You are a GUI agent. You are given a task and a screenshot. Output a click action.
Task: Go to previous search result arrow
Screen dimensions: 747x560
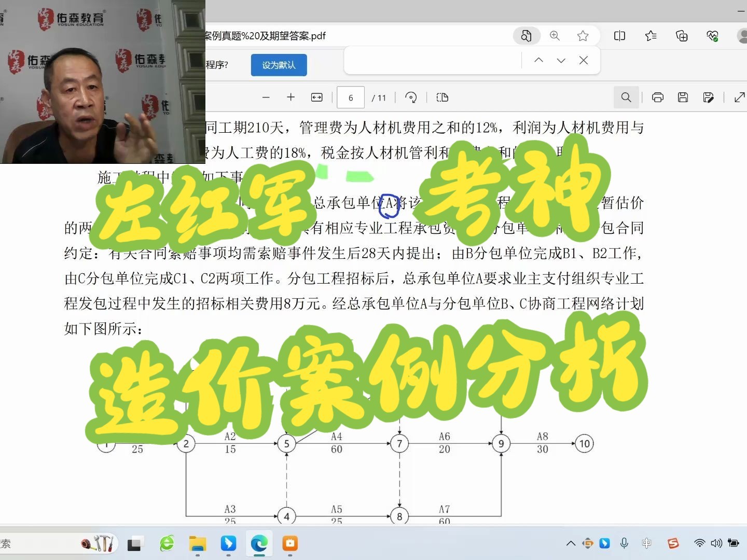tap(538, 60)
